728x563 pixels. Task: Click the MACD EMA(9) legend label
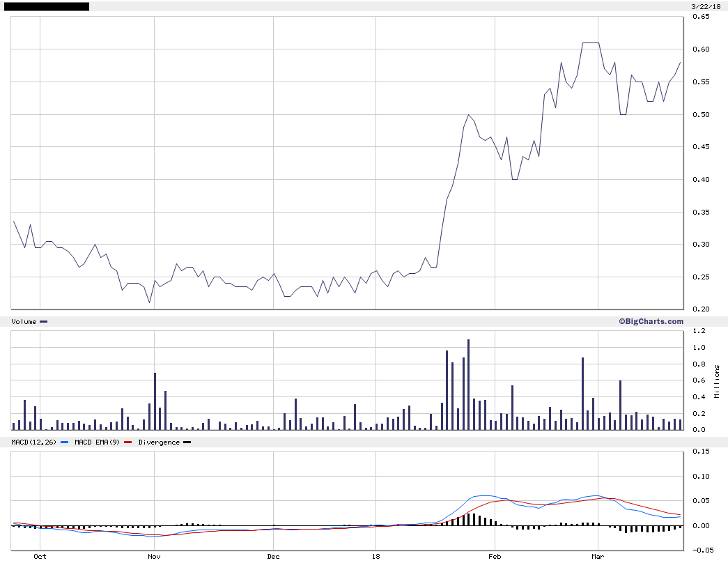point(97,442)
